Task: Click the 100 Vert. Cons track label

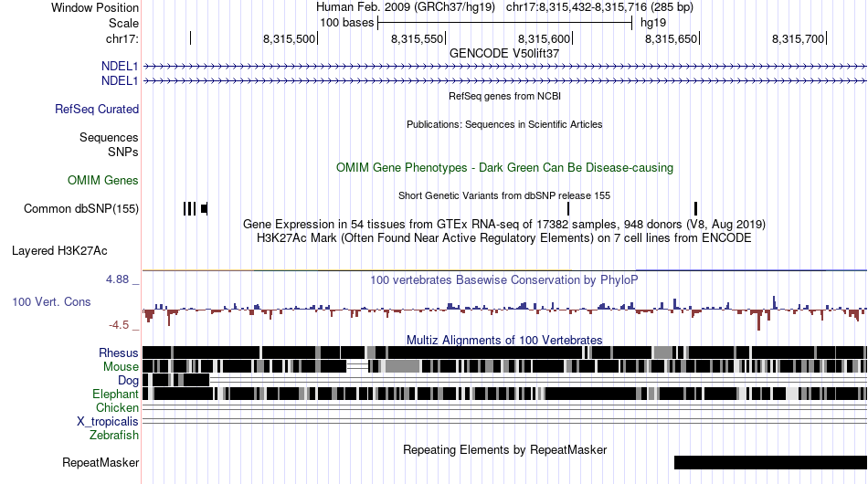Action: (51, 302)
